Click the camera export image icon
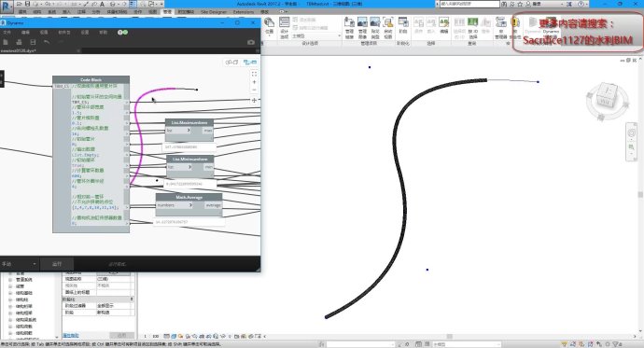644x348 pixels. [x=251, y=42]
